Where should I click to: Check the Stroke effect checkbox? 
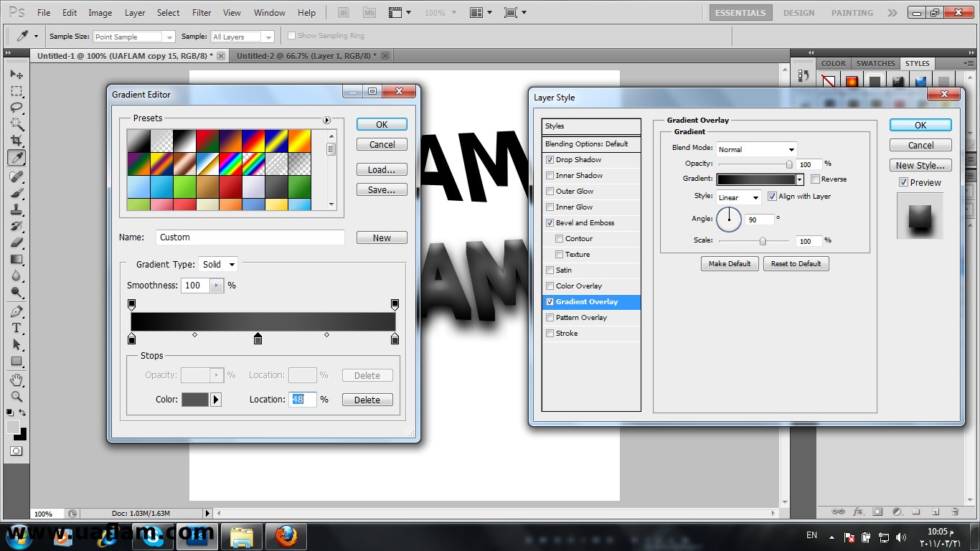click(550, 334)
